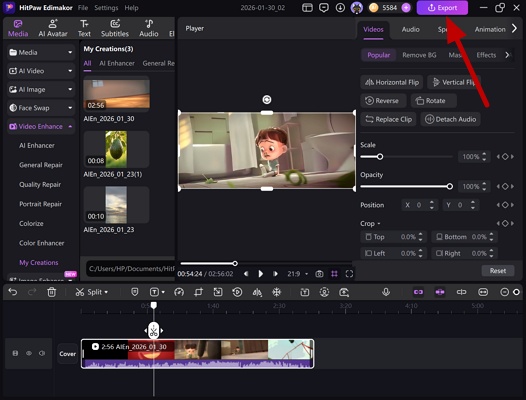Add a Position keyframe diamond
Image resolution: width=526 pixels, height=400 pixels.
click(505, 205)
